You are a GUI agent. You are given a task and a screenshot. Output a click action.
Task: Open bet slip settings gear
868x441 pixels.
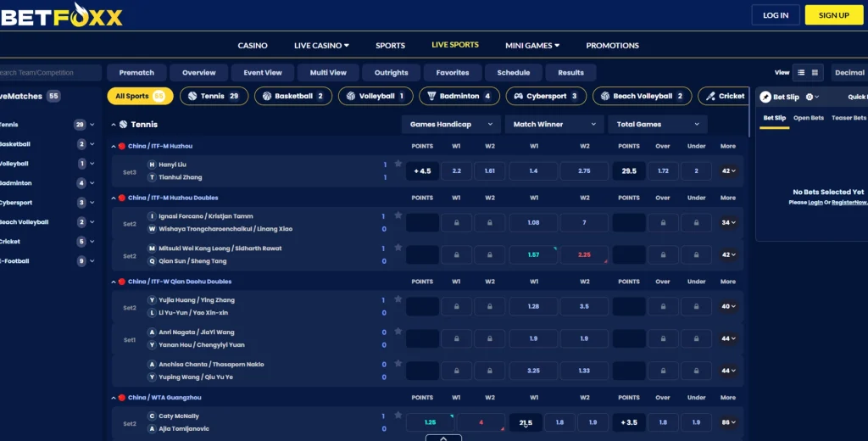point(810,97)
